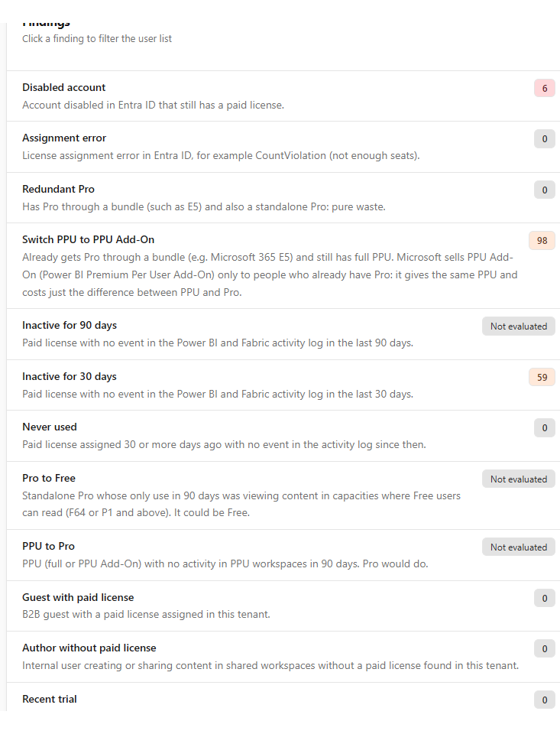Click the Assignment error zero count badge
The height and width of the screenshot is (734, 560).
point(544,139)
